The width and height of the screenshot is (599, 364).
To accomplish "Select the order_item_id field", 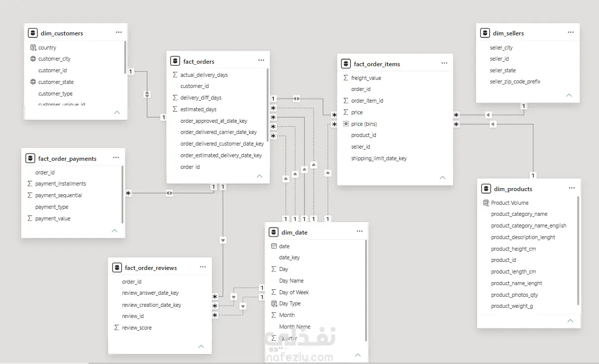I will (367, 101).
